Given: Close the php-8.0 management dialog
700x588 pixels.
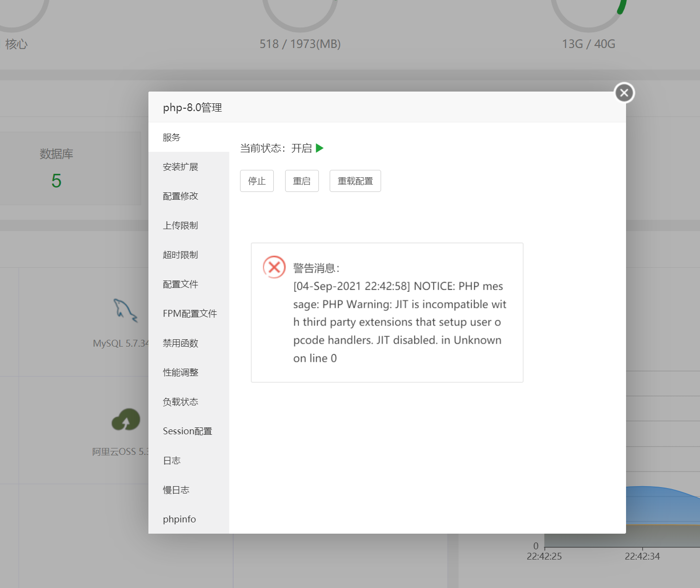Looking at the screenshot, I should [624, 93].
